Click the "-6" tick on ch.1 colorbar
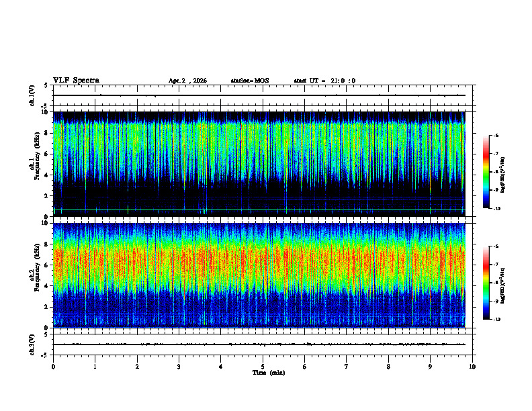This screenshot has height=411, width=532. click(496, 135)
